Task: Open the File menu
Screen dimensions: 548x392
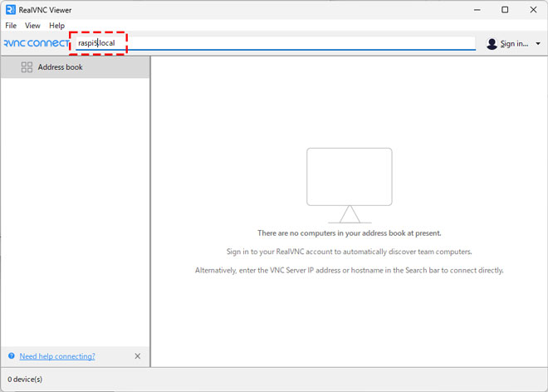Action: (x=11, y=26)
